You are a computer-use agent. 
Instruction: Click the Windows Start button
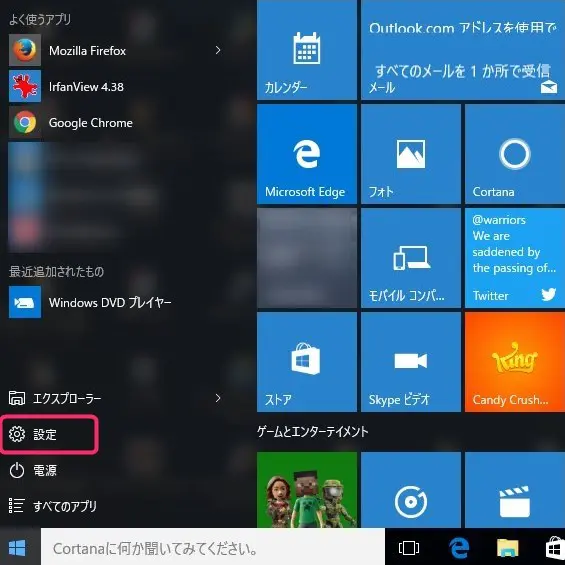pos(17,548)
